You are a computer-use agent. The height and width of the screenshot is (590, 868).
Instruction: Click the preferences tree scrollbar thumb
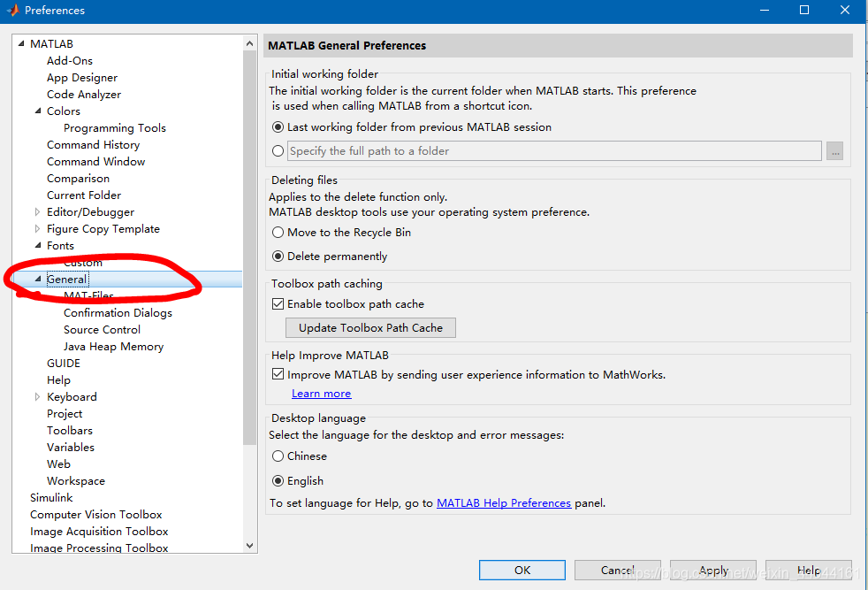pos(249,247)
